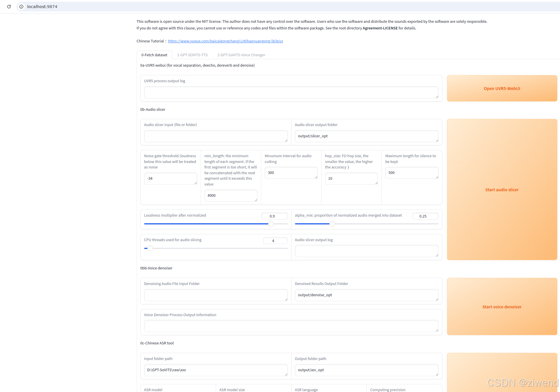Select the 0-Fetch dataset tab
The height and width of the screenshot is (392, 560).
pos(154,55)
